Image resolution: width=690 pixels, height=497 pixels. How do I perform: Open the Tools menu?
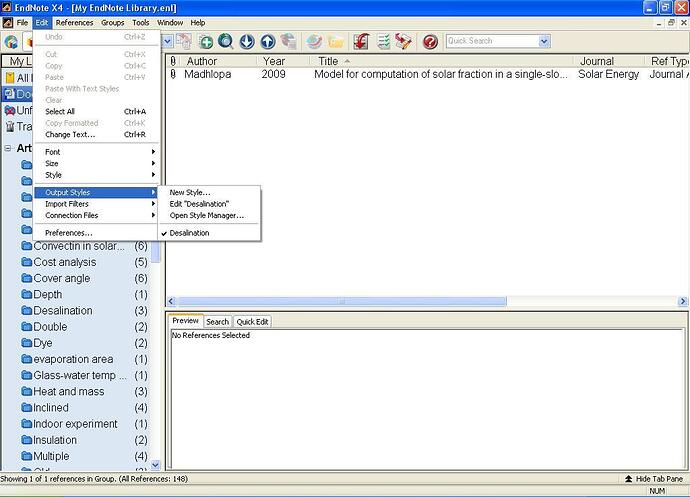(141, 22)
